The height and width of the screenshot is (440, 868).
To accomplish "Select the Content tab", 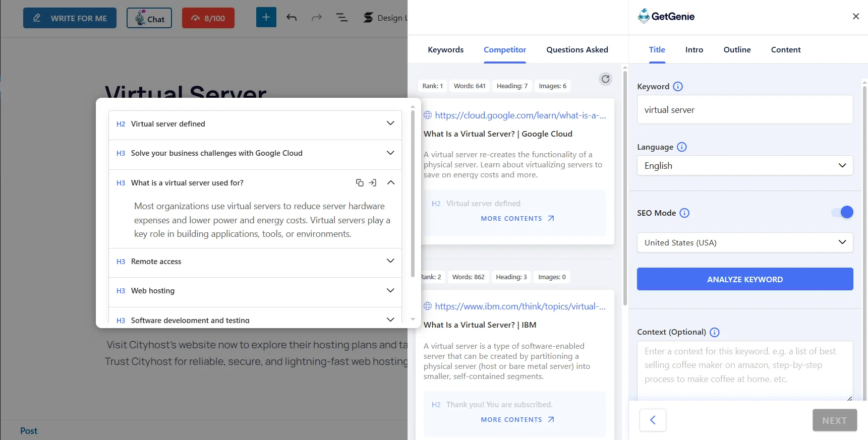I will point(786,49).
